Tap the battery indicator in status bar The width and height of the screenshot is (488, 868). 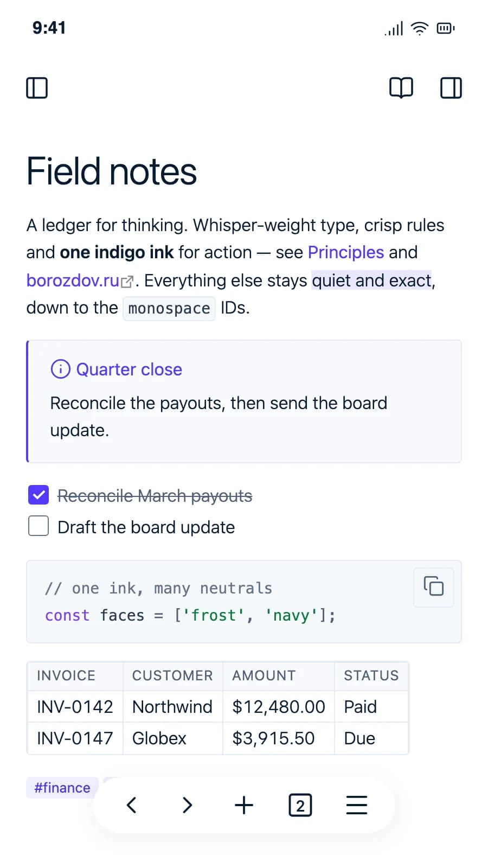click(446, 28)
